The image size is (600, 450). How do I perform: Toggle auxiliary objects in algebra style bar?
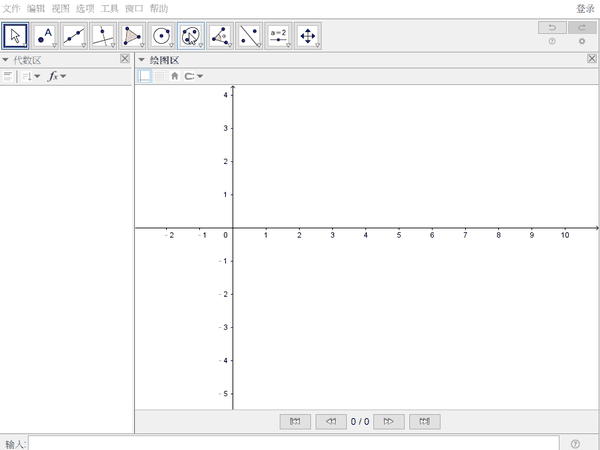point(8,76)
